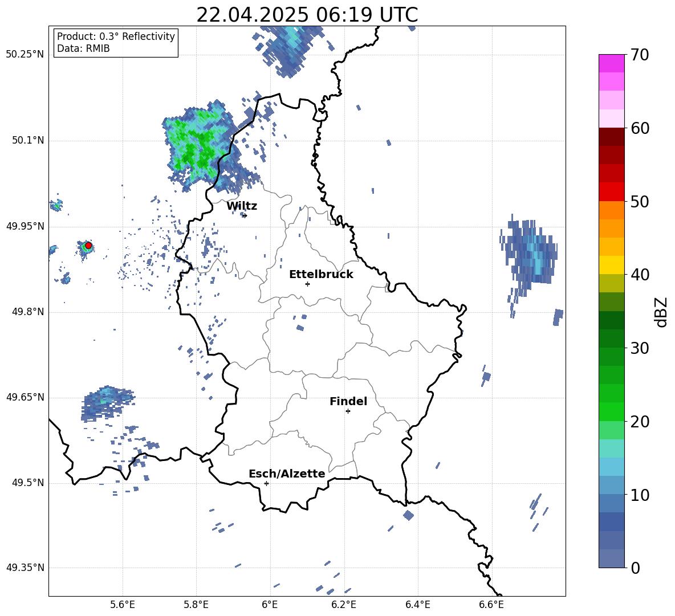Click the orange colorbar segment just above 50
Screen dimensions: 675x616
pos(611,210)
